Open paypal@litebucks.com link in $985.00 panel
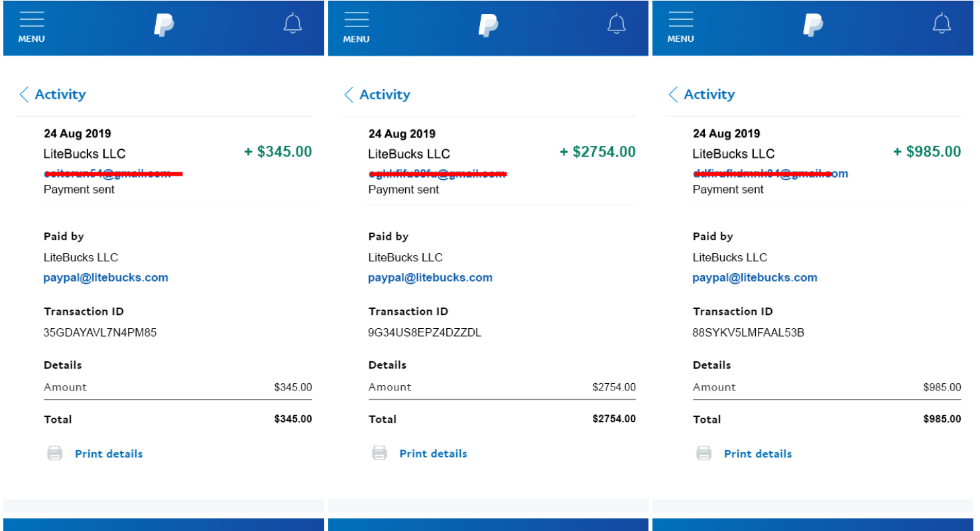This screenshot has height=531, width=980. point(755,278)
